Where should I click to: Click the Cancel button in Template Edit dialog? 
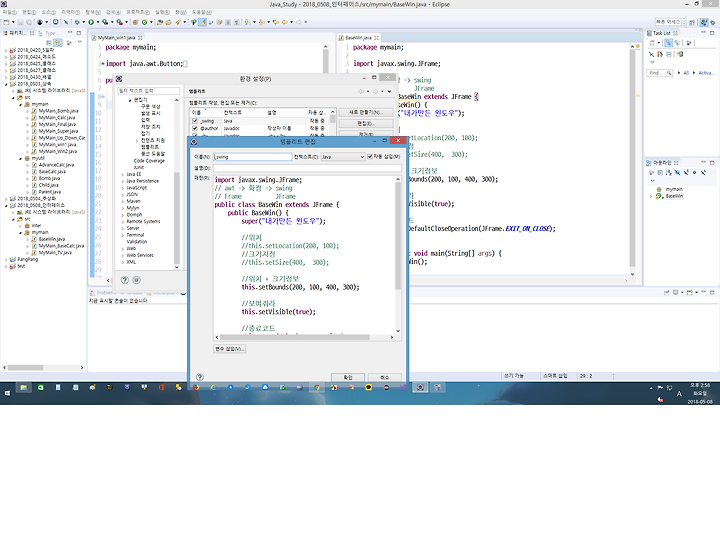385,377
